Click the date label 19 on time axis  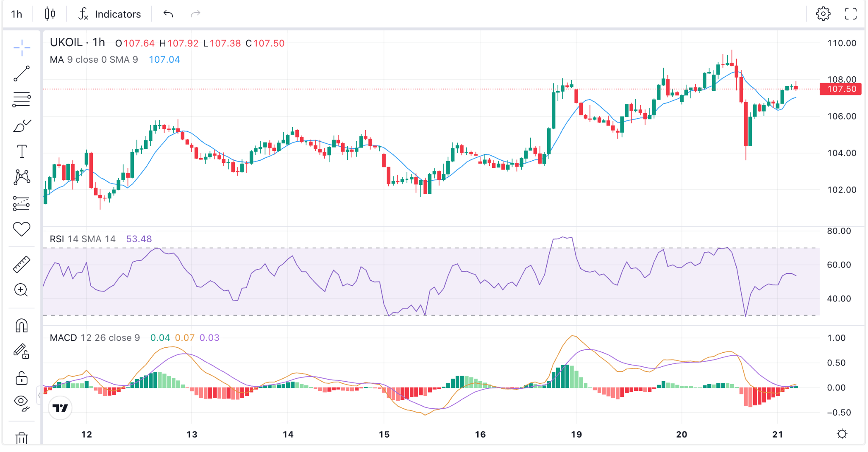coord(576,434)
